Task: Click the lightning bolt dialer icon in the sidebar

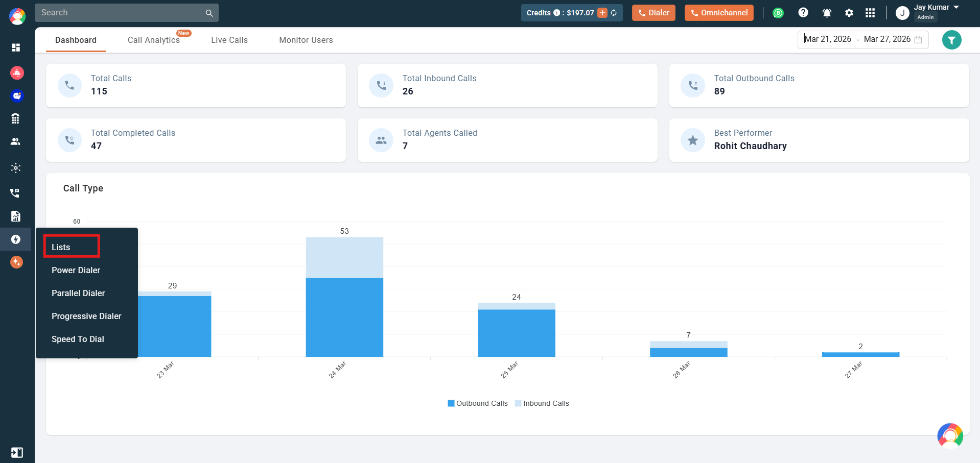Action: point(16,239)
